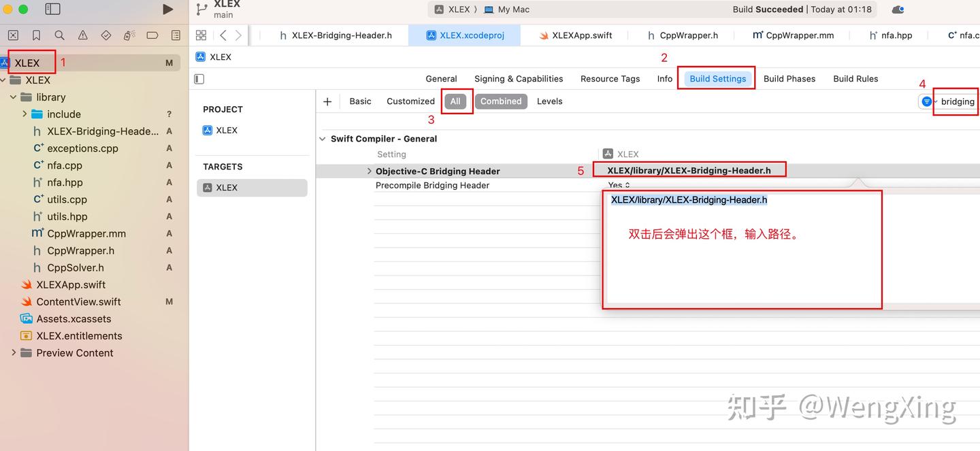
Task: Open the XLEX-Bridging-Header.h editor tab
Action: pyautogui.click(x=336, y=35)
